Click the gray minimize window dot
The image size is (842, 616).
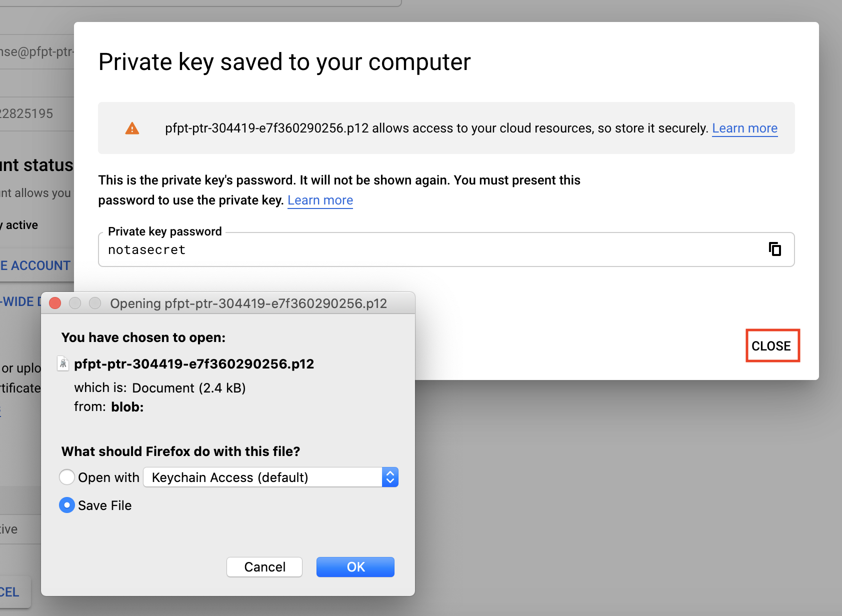75,303
